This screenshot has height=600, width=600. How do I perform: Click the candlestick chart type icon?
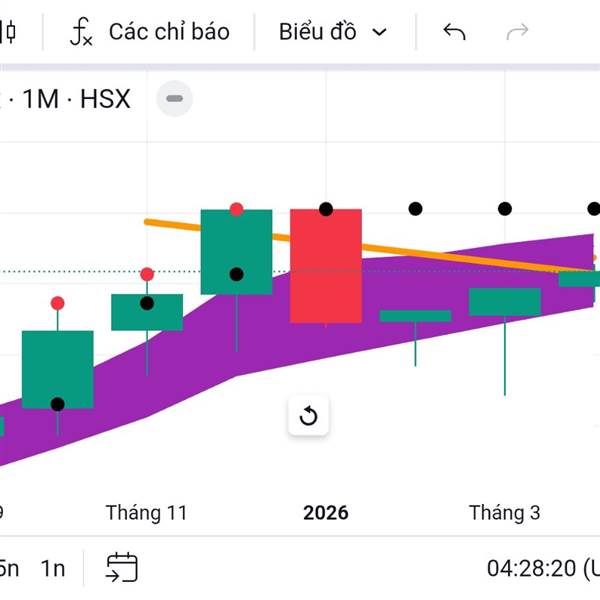point(9,32)
